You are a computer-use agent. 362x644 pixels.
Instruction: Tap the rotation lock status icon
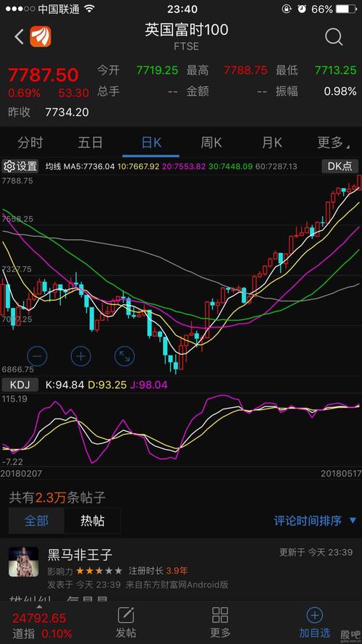tap(287, 9)
